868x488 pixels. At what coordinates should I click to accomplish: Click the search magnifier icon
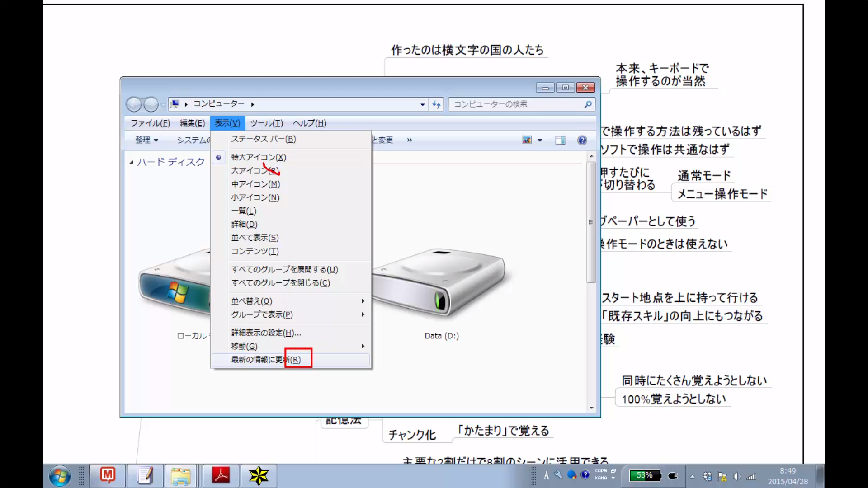[x=588, y=104]
